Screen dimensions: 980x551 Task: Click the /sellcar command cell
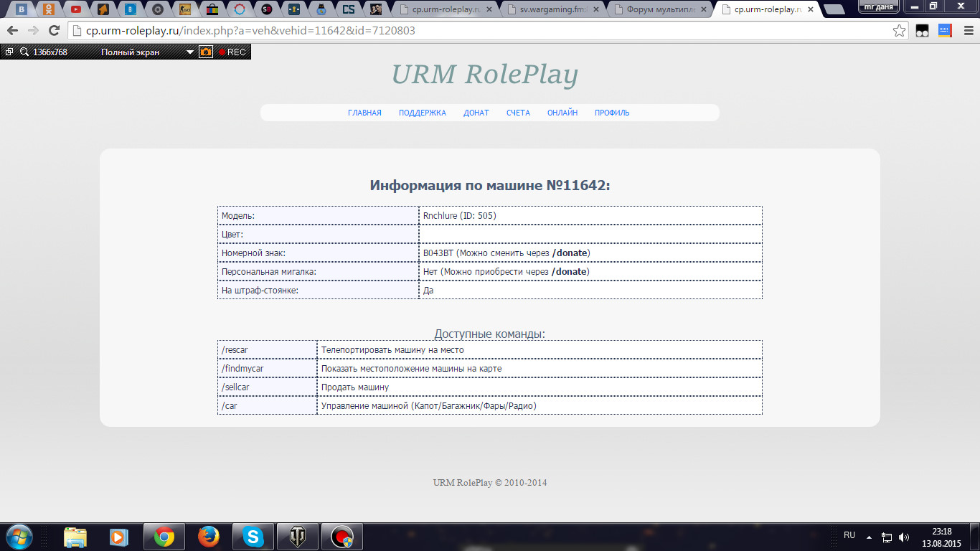click(x=268, y=387)
